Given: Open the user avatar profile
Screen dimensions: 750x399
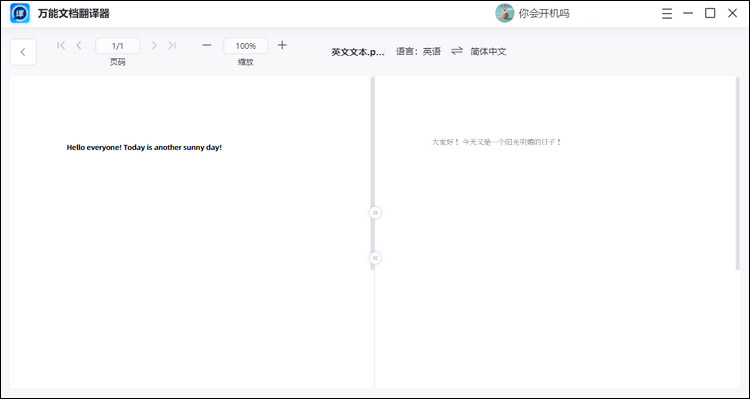Looking at the screenshot, I should pyautogui.click(x=504, y=13).
